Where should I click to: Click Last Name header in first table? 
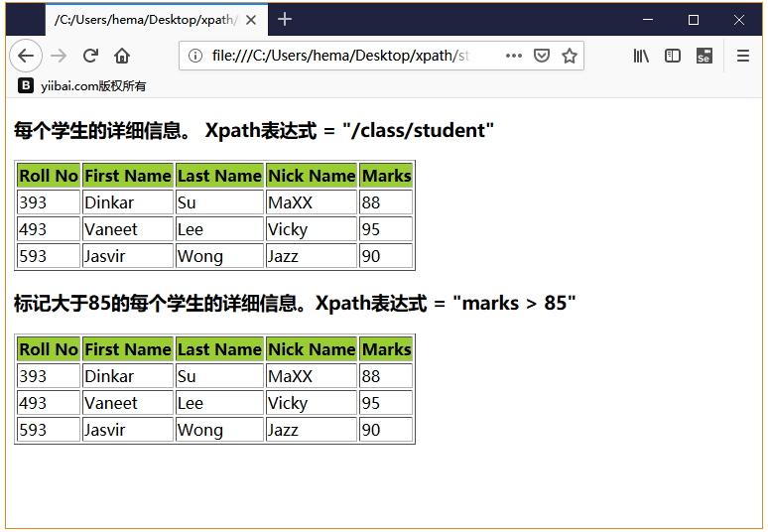[219, 176]
